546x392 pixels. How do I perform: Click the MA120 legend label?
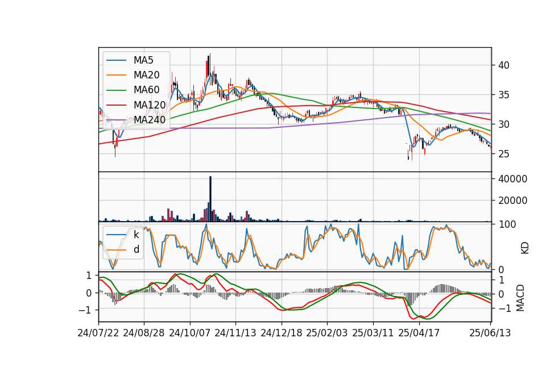point(150,105)
